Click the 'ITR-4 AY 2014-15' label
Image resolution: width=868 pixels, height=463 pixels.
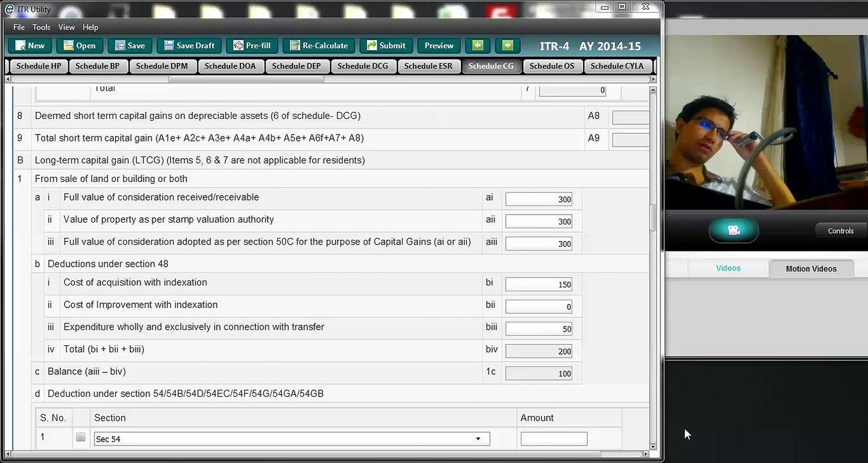tap(590, 46)
